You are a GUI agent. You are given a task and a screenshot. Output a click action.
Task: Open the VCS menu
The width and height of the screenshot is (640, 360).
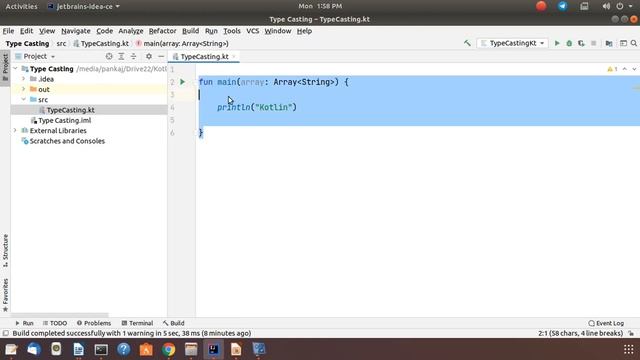[x=253, y=31]
